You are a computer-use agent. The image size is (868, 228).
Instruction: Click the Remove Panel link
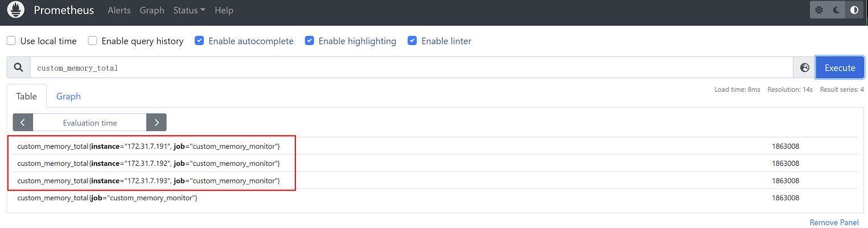coord(834,222)
